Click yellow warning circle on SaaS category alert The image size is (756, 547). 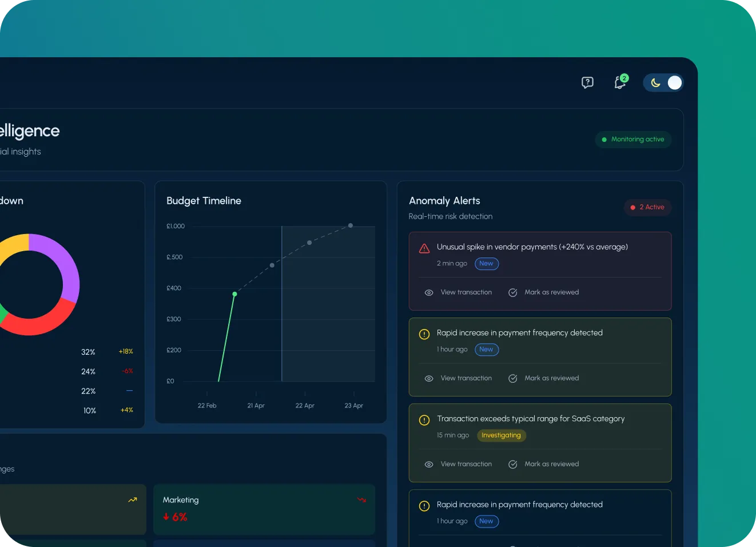(424, 420)
